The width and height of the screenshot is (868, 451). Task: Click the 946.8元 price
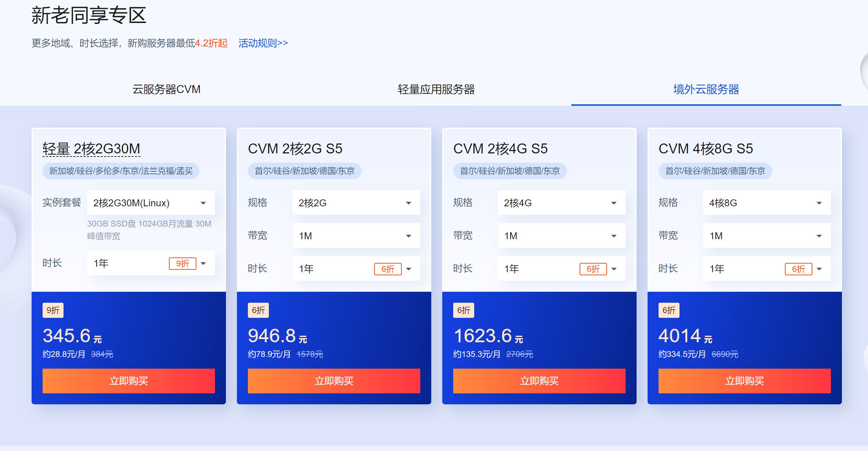point(277,336)
